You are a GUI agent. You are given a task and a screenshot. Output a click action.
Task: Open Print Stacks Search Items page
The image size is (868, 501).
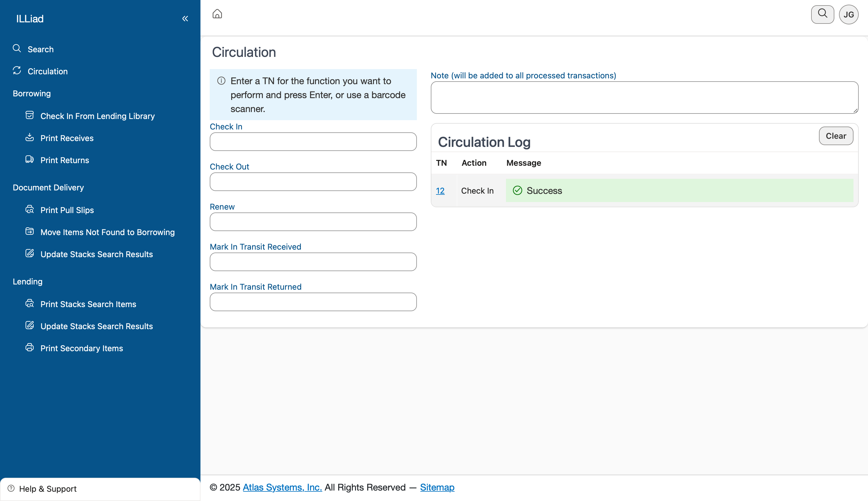click(x=88, y=304)
